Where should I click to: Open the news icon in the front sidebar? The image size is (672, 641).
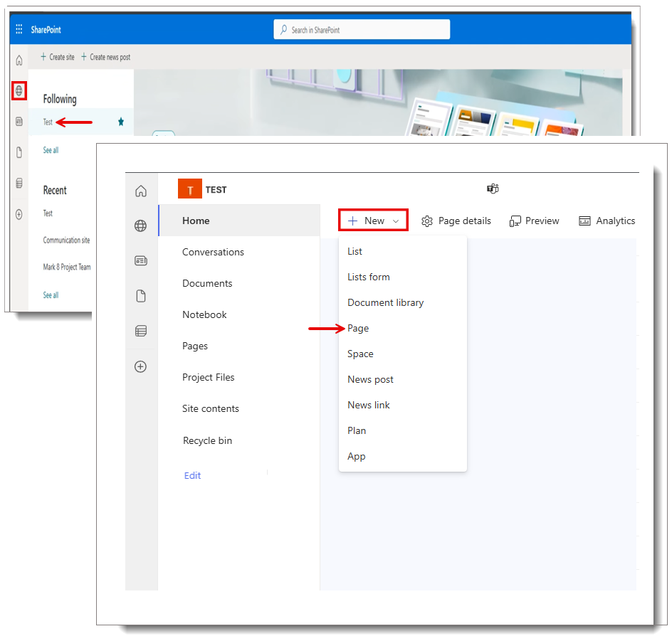pos(141,261)
